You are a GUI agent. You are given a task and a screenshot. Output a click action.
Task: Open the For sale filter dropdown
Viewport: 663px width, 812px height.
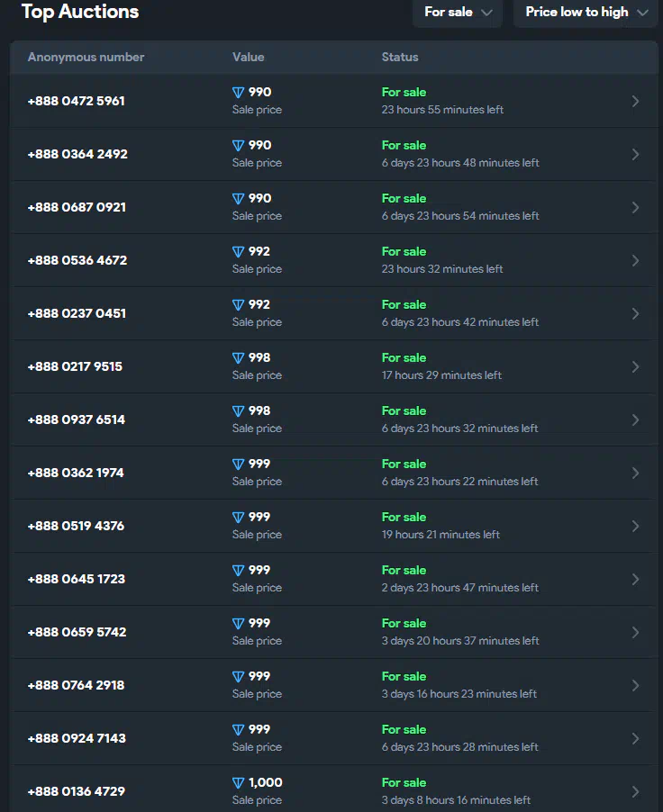[458, 12]
